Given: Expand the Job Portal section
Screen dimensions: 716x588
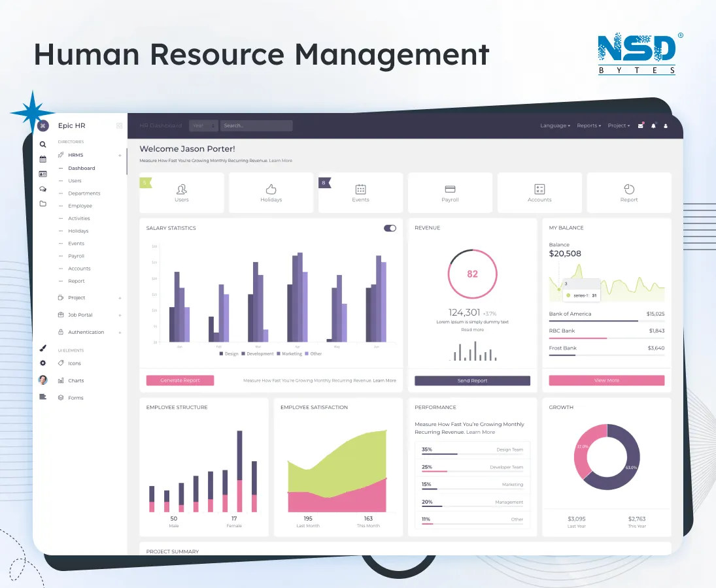Looking at the screenshot, I should 90,315.
